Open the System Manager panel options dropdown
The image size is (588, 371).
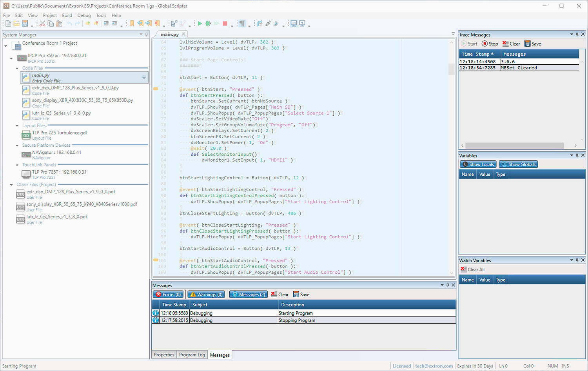tap(141, 35)
